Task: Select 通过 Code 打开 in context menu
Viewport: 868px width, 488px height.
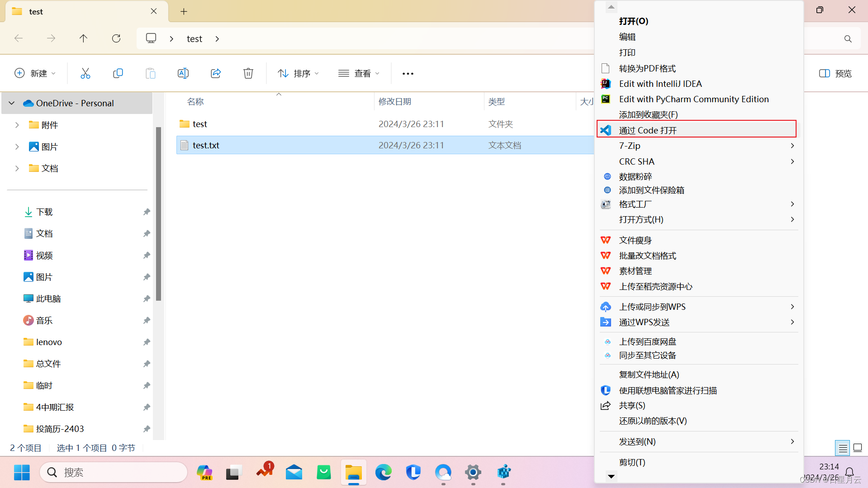Action: 648,130
